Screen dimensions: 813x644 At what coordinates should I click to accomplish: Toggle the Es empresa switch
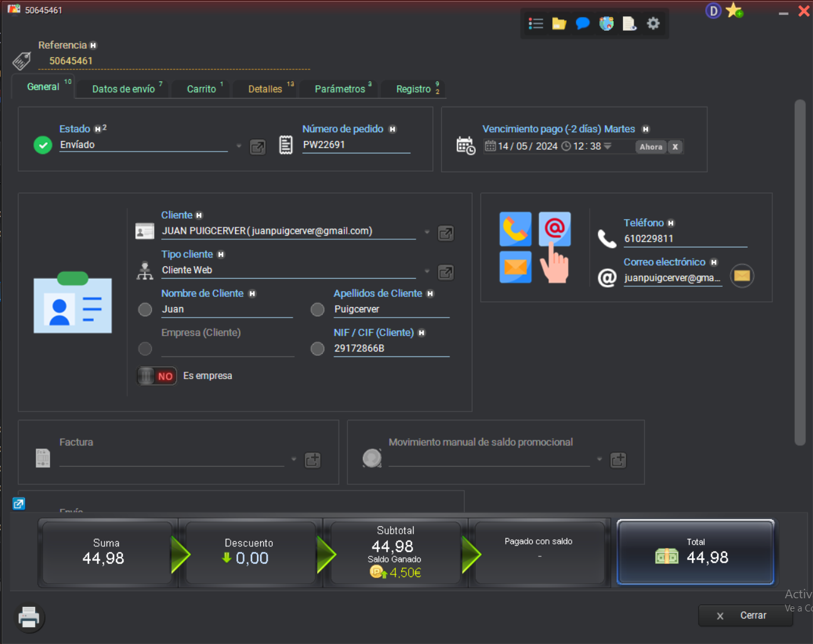pyautogui.click(x=157, y=376)
